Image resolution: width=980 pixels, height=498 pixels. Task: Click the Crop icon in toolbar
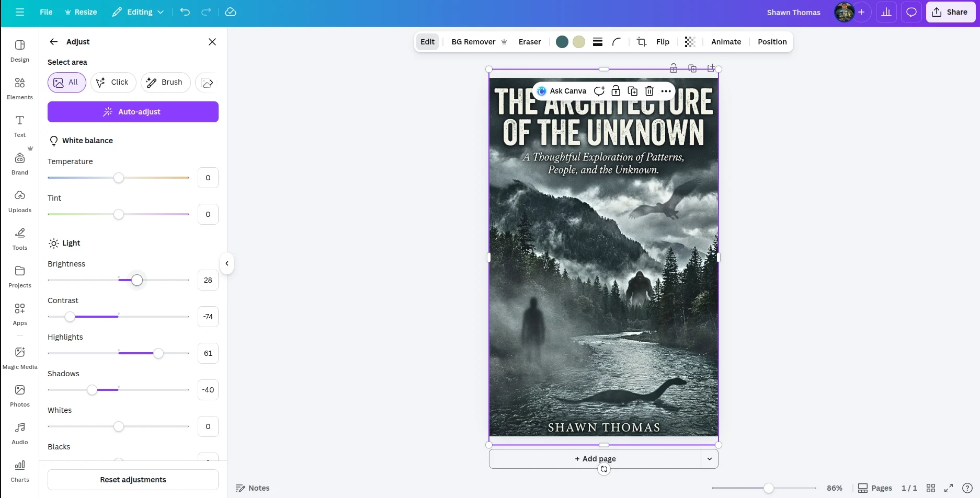[x=641, y=42]
